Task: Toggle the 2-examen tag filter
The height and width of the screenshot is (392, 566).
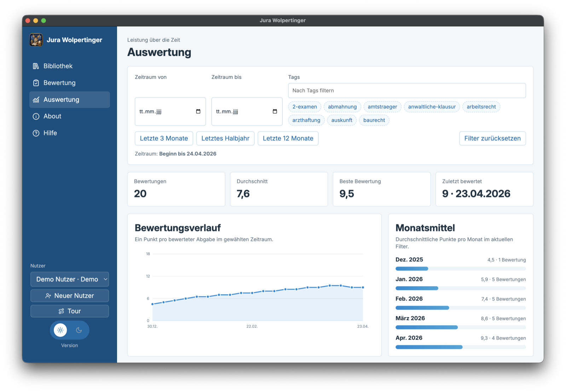Action: point(305,107)
